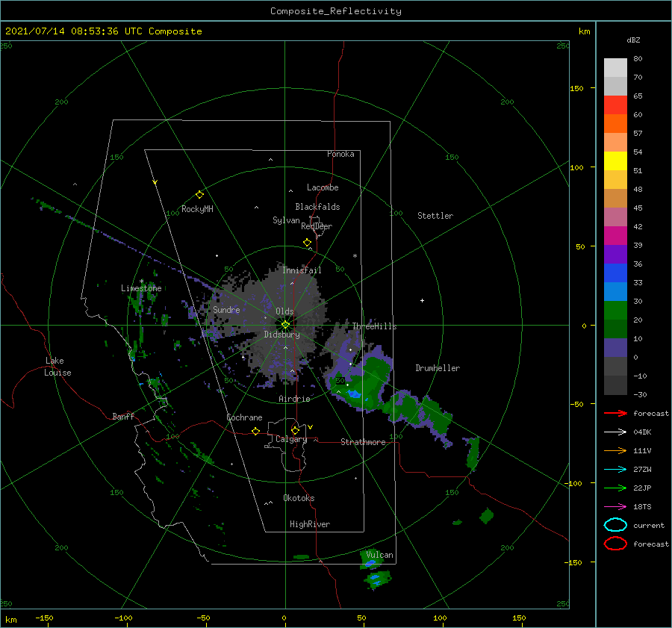Click the orange 111V arrow in the legend

coord(615,450)
